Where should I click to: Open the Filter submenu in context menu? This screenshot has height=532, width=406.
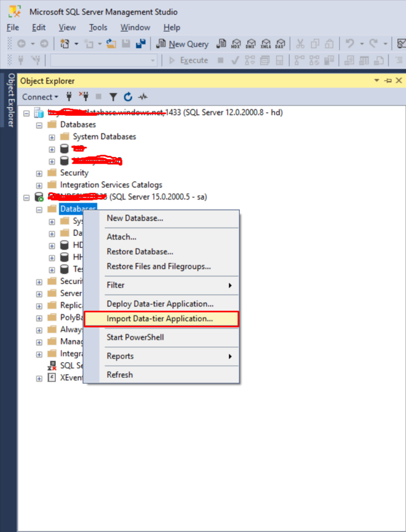click(x=162, y=286)
